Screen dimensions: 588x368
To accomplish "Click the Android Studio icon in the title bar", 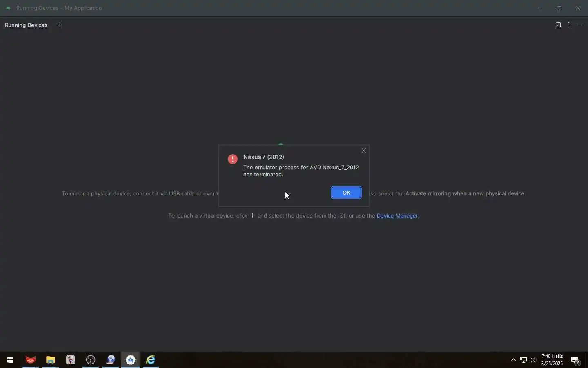I will [8, 8].
